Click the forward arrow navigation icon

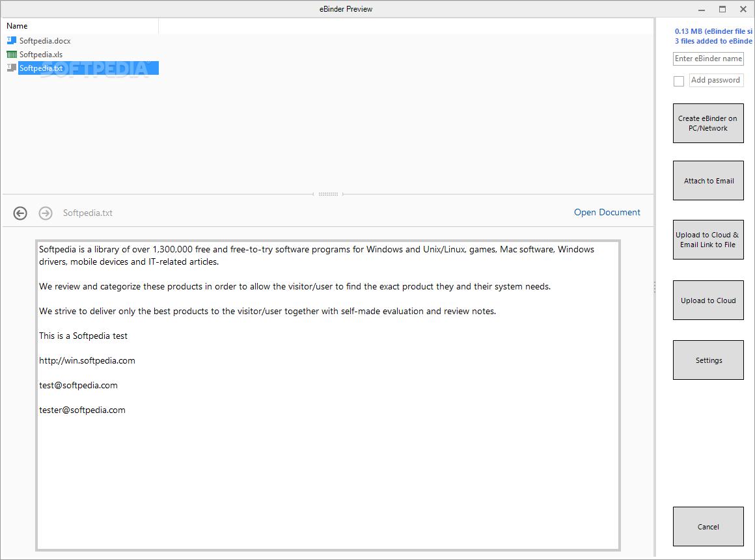tap(46, 213)
